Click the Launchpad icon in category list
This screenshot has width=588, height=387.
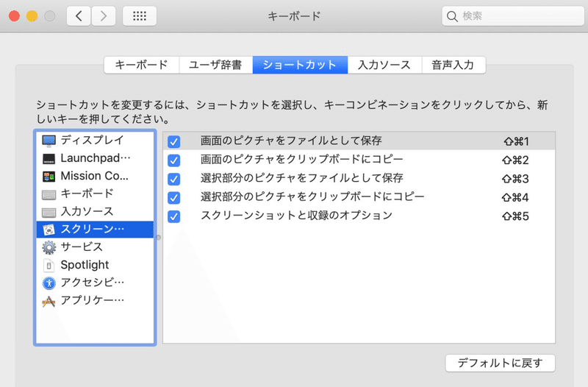[x=49, y=158]
